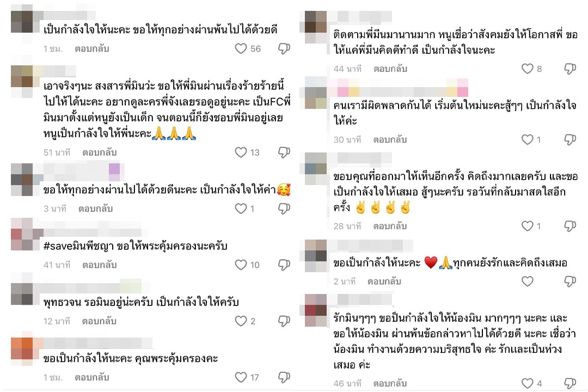This screenshot has height=392, width=588.
Task: Reply to the comment posted 51 minutes ago
Action: pos(100,152)
